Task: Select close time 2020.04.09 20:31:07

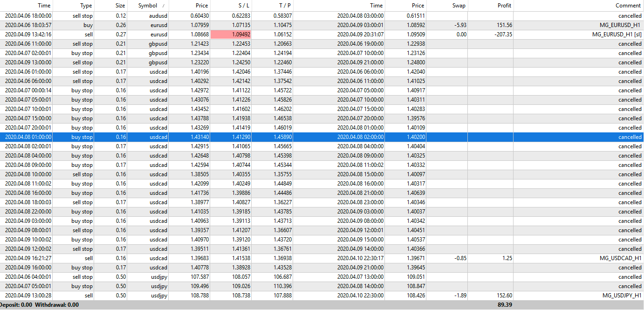Action: click(x=360, y=34)
